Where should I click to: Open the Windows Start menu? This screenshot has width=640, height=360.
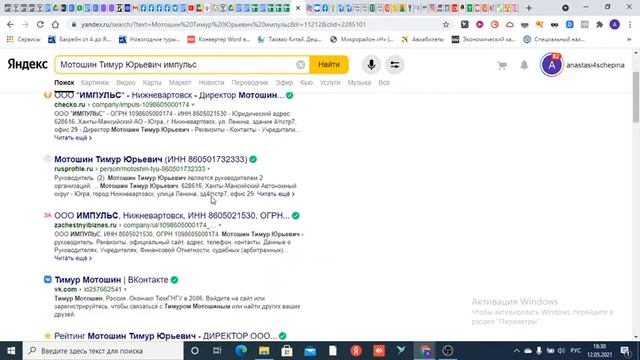tap(11, 351)
